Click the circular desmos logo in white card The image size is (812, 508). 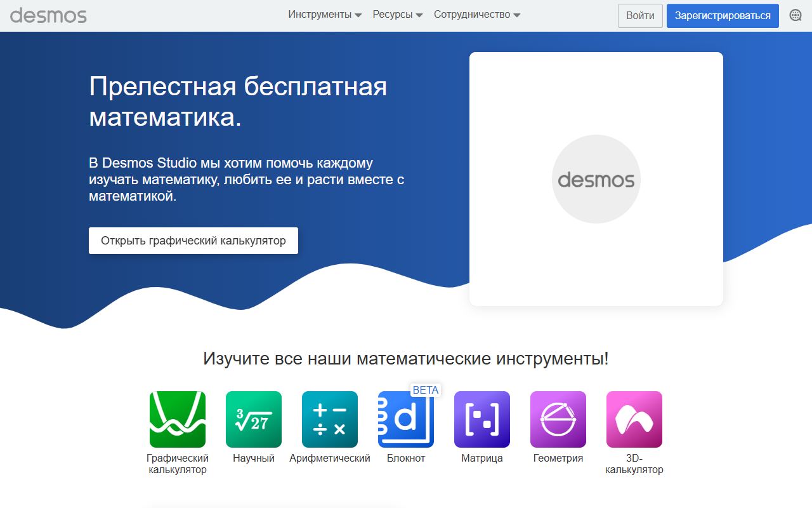[x=596, y=179]
